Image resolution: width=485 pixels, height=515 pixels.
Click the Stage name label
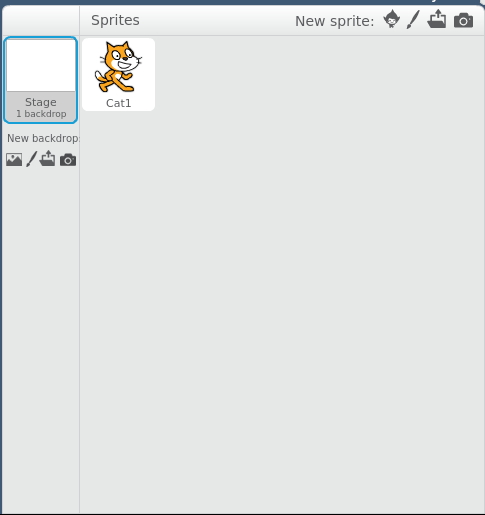point(41,102)
